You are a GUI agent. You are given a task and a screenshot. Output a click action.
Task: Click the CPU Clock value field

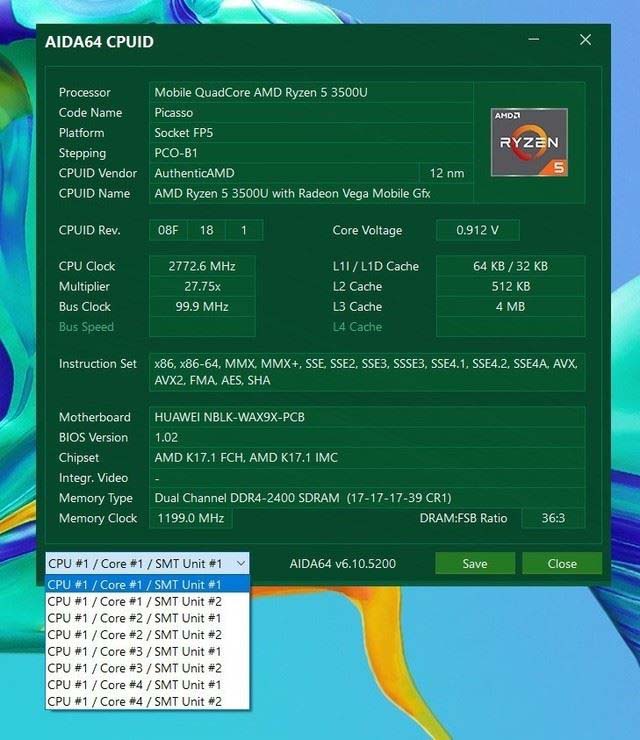(202, 266)
